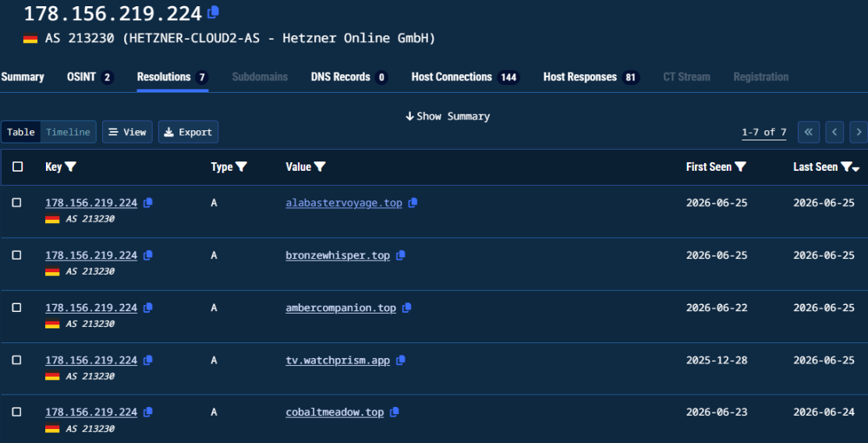
Task: Check the ambercompanion.top row checkbox
Action: point(16,307)
